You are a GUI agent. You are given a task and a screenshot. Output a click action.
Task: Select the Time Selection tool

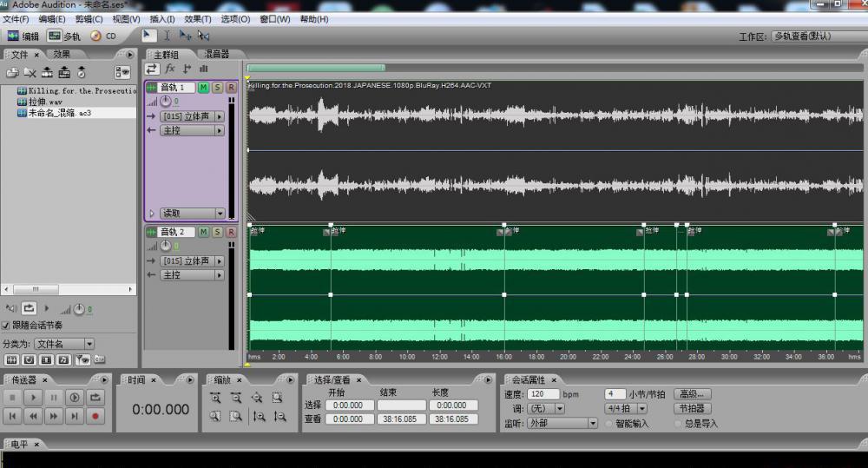point(167,36)
